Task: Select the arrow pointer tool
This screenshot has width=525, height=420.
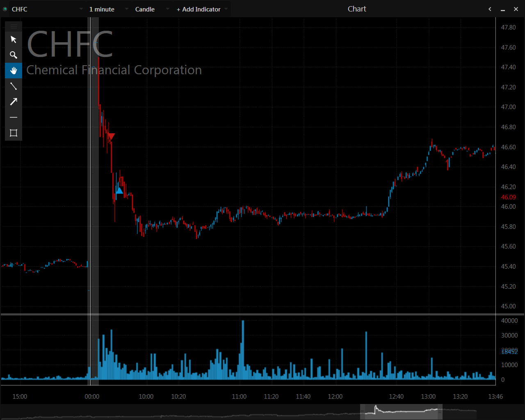Action: click(x=14, y=39)
